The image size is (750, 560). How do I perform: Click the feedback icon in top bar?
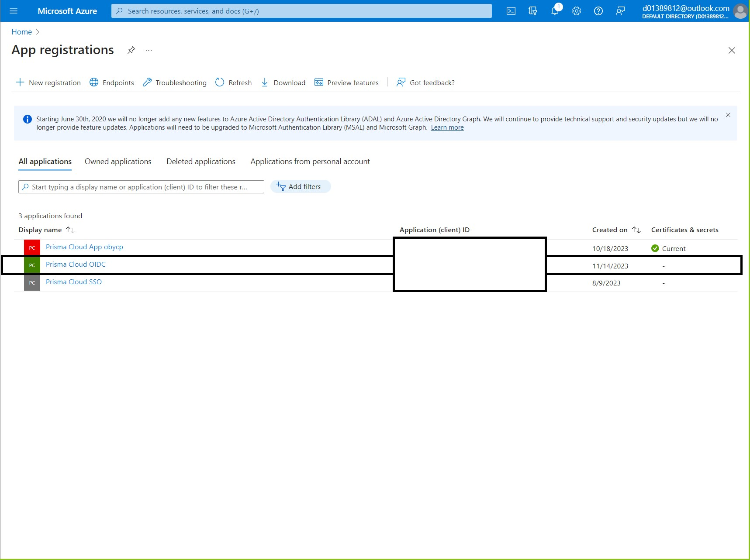[x=620, y=11]
